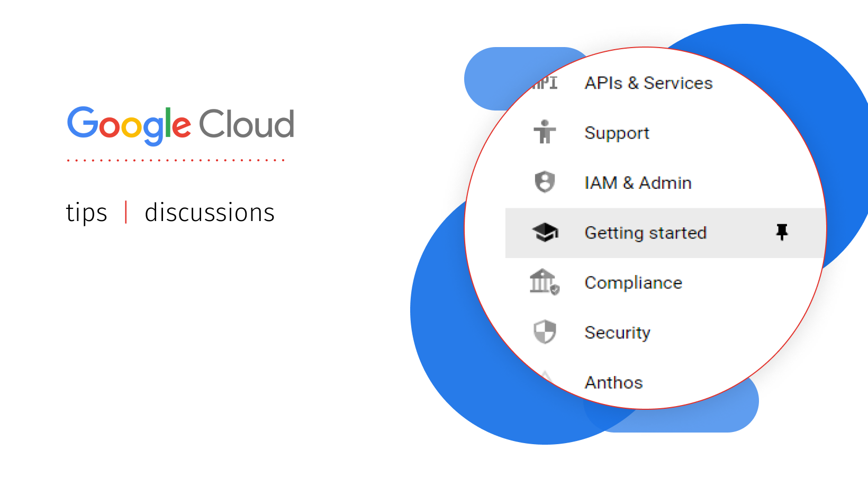Open APIs & Services menu item
The width and height of the screenshot is (868, 487).
point(648,83)
